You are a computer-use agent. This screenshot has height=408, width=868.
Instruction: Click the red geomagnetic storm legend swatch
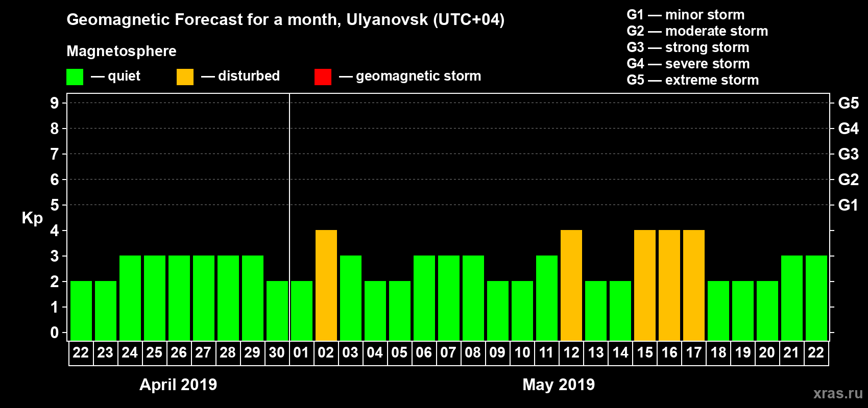tap(323, 77)
